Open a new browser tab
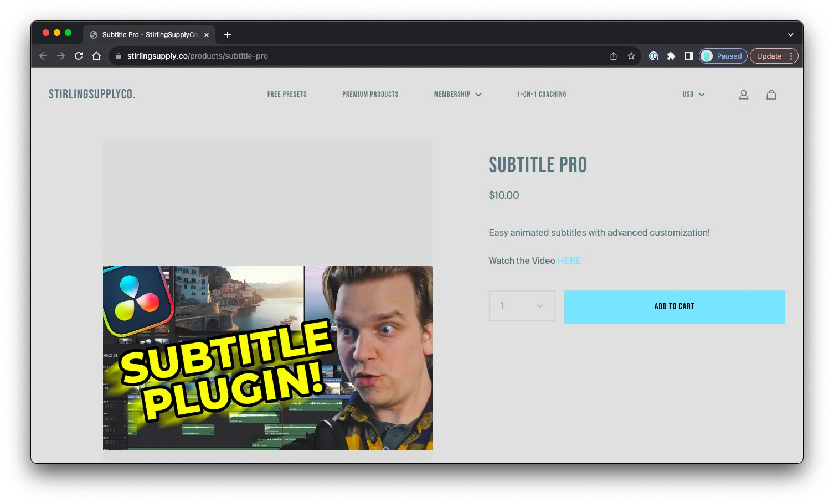This screenshot has height=504, width=834. [x=228, y=34]
